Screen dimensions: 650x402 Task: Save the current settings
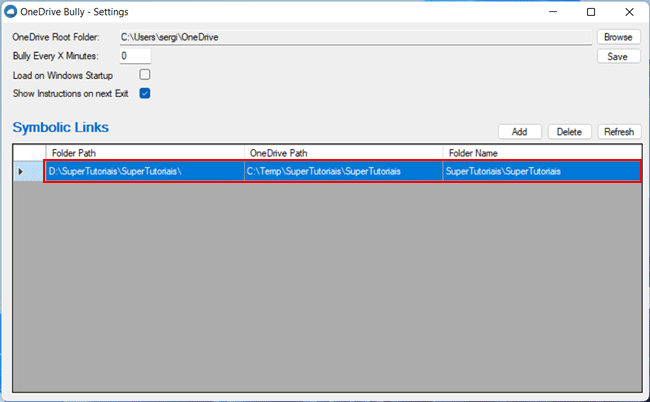point(618,56)
